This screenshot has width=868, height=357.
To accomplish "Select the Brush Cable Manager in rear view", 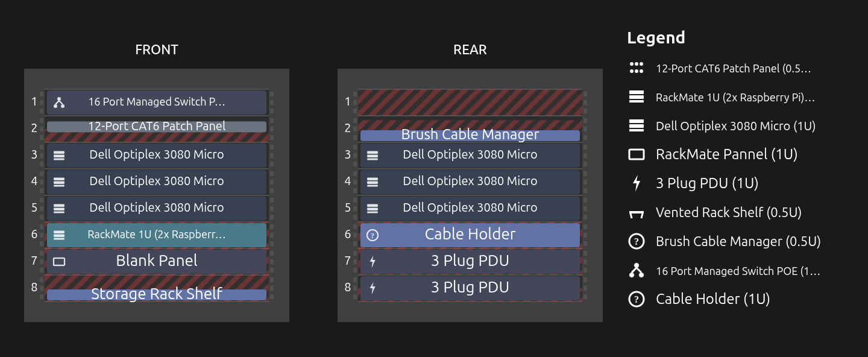I will [470, 136].
